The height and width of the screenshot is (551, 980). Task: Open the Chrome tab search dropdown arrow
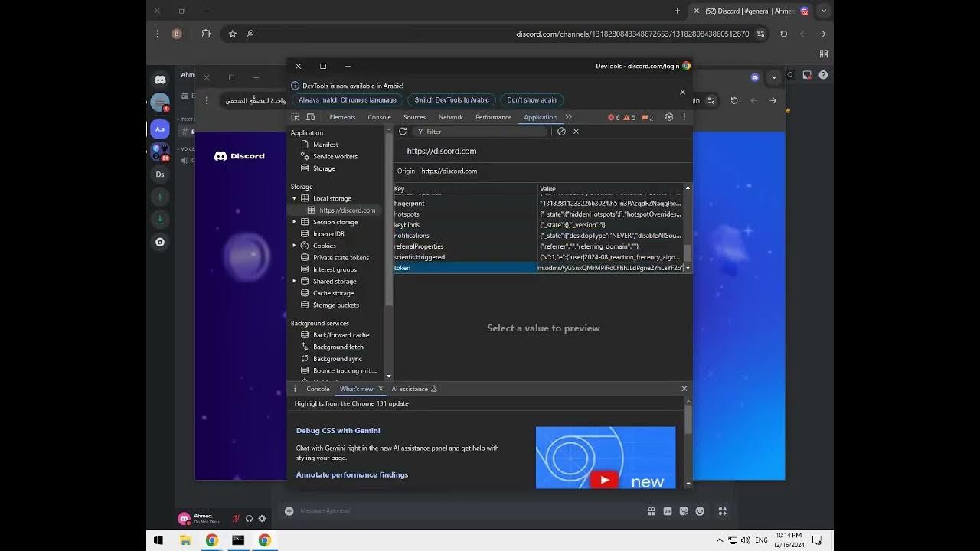[x=824, y=11]
